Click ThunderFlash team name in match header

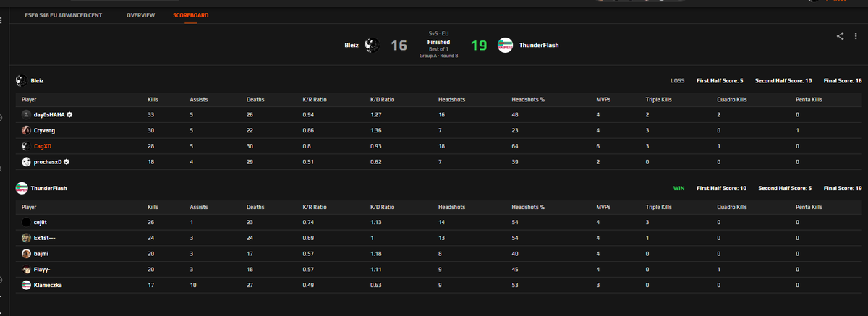(538, 45)
